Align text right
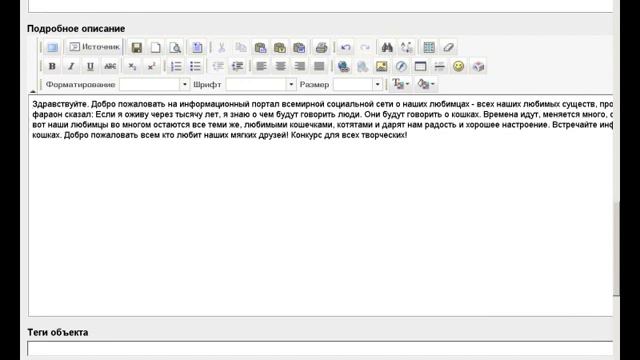This screenshot has width=640, height=360. click(x=300, y=66)
